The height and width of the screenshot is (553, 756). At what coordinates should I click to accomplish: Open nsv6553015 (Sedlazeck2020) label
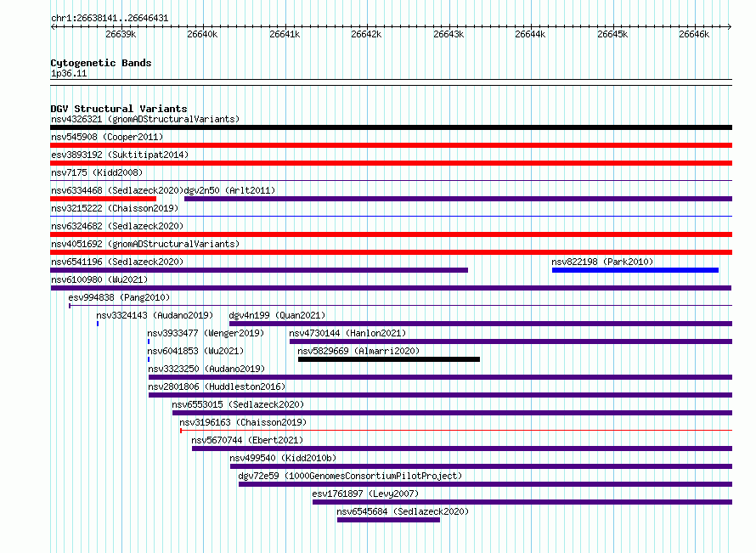238,404
